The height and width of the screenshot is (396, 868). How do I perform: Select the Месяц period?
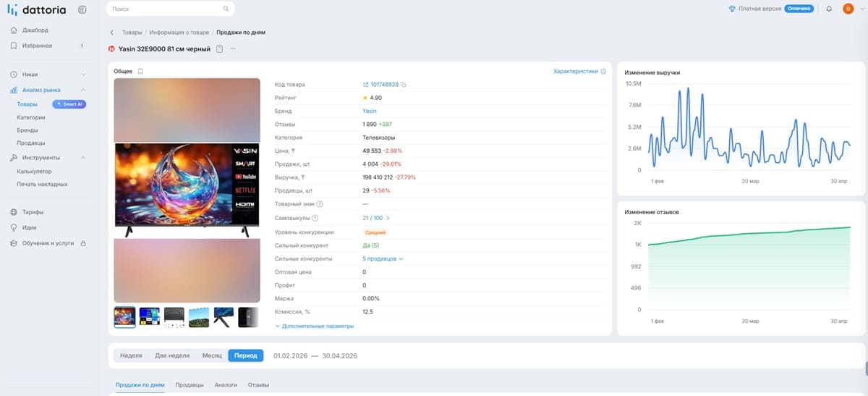pos(212,355)
